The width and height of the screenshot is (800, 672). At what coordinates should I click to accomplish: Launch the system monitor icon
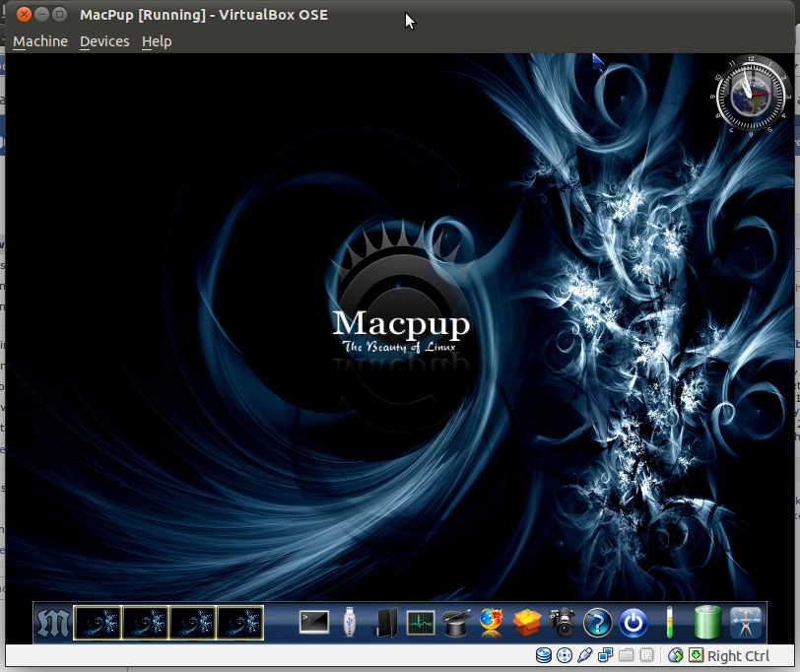click(x=421, y=623)
